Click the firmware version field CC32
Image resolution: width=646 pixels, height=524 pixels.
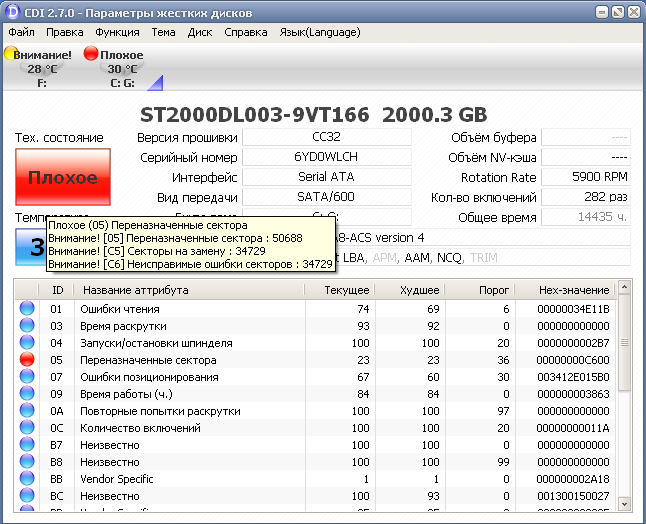click(x=327, y=137)
